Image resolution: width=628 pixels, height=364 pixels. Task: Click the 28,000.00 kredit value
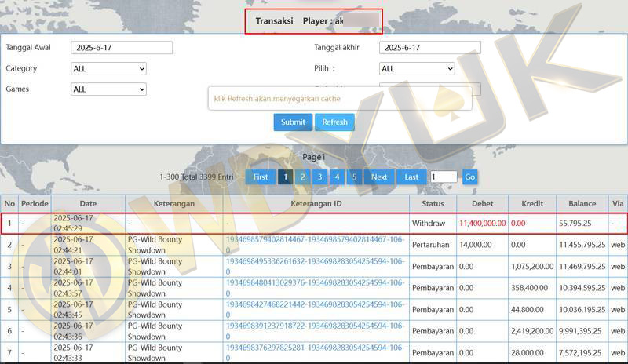click(x=527, y=353)
